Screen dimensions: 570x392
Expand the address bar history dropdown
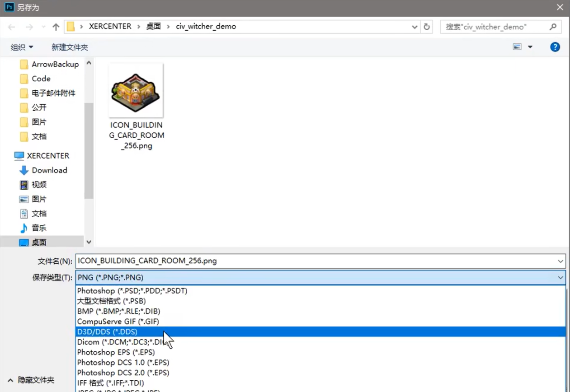pyautogui.click(x=415, y=27)
